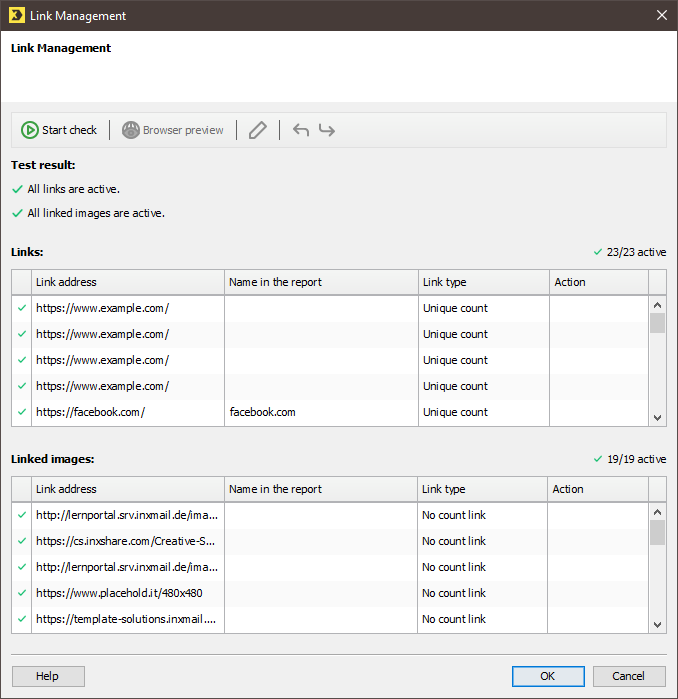Click the '23/23 active' status text

coord(636,252)
